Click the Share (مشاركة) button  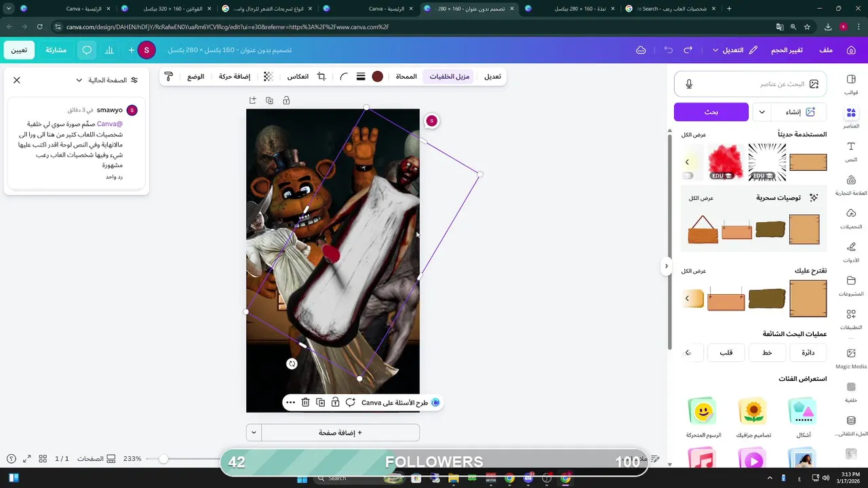[56, 50]
